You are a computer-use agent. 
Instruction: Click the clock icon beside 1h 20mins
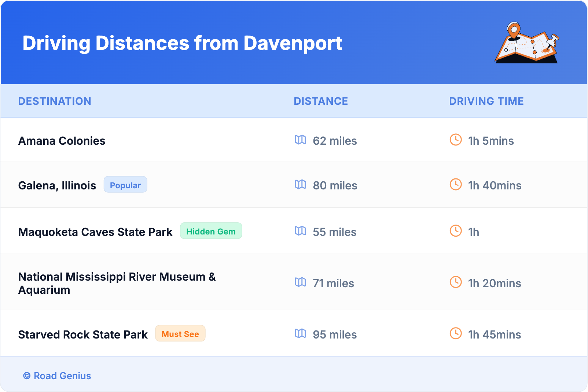tap(456, 282)
